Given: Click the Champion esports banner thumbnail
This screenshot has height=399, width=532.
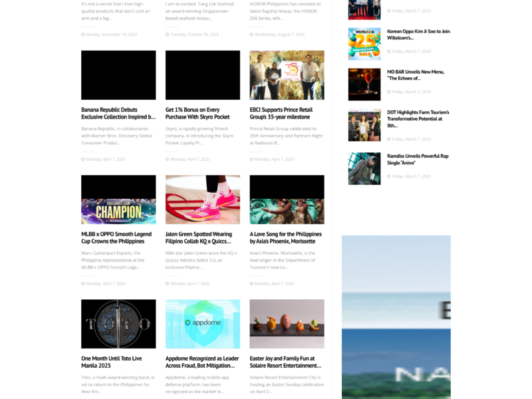Looking at the screenshot, I should [x=118, y=199].
